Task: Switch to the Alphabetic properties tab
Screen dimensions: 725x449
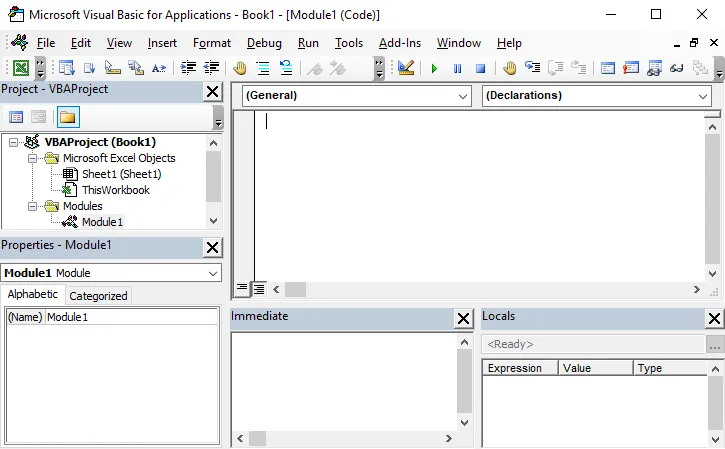Action: pos(32,295)
